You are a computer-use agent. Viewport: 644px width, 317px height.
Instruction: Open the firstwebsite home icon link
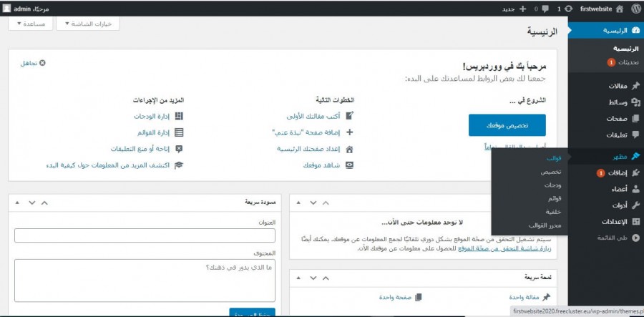pos(620,9)
